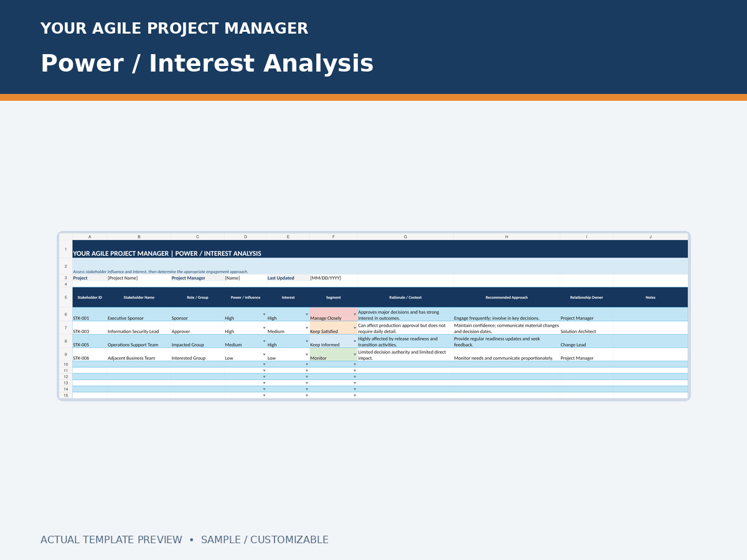
Task: Click the [Name] project manager cell
Action: (246, 278)
